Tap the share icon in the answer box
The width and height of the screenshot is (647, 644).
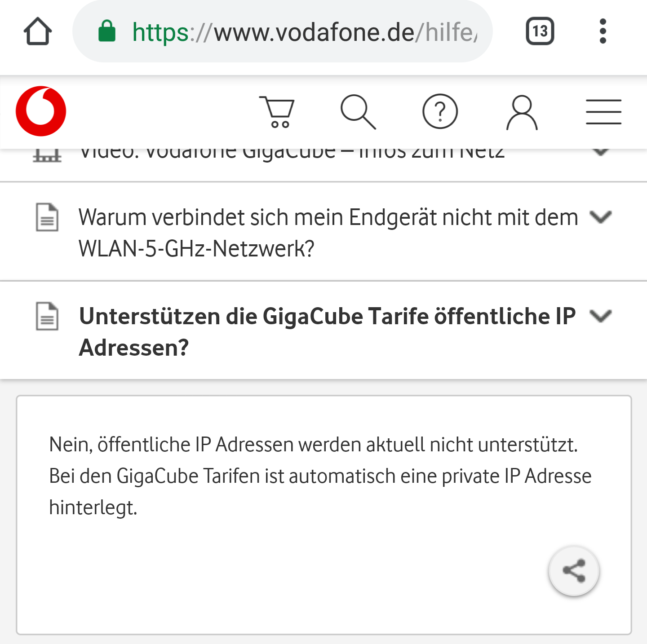(573, 570)
